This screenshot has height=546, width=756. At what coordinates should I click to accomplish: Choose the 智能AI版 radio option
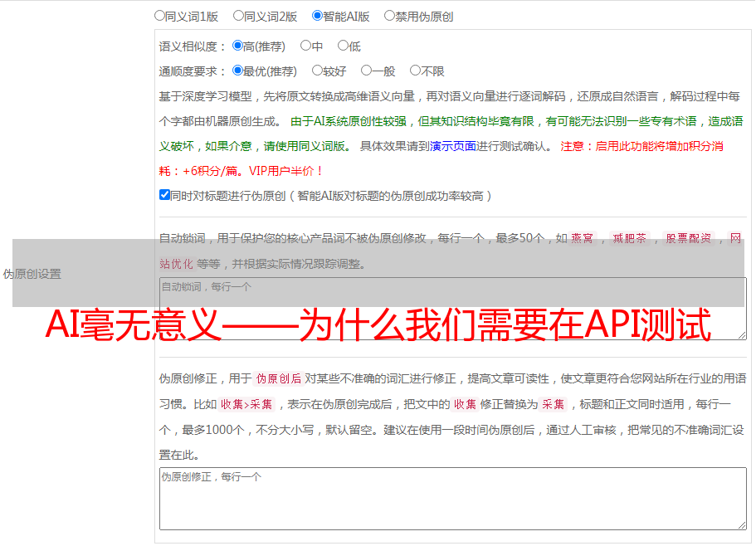tap(317, 16)
